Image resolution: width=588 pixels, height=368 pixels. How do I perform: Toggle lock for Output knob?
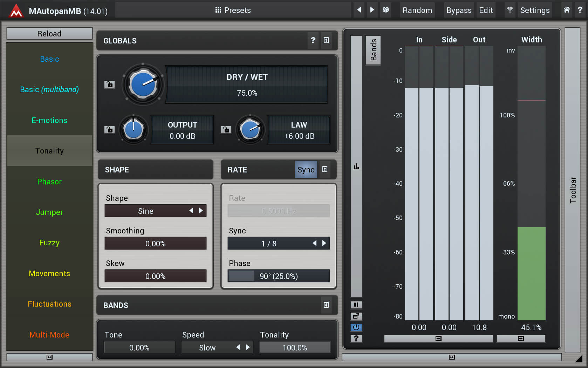(109, 130)
